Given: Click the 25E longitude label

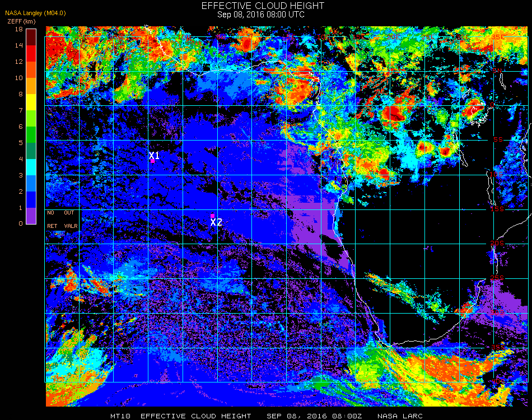Looking at the screenshot, I should tap(428, 37).
